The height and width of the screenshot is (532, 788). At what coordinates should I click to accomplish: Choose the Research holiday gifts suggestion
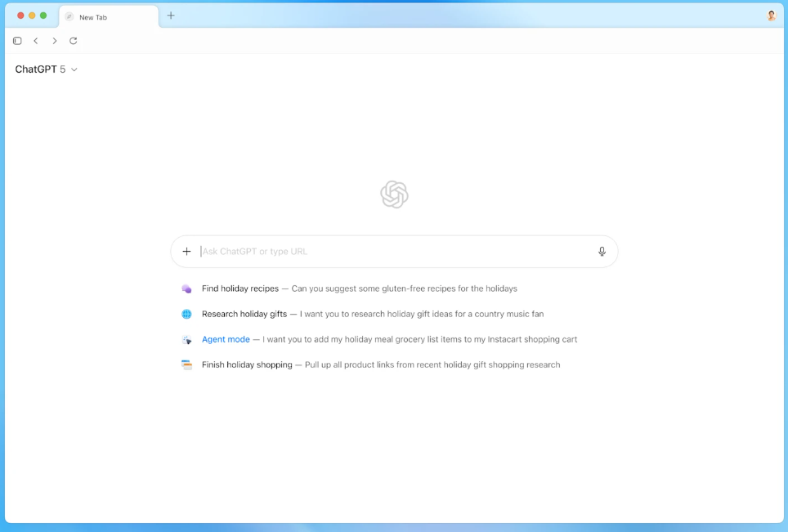(x=362, y=314)
